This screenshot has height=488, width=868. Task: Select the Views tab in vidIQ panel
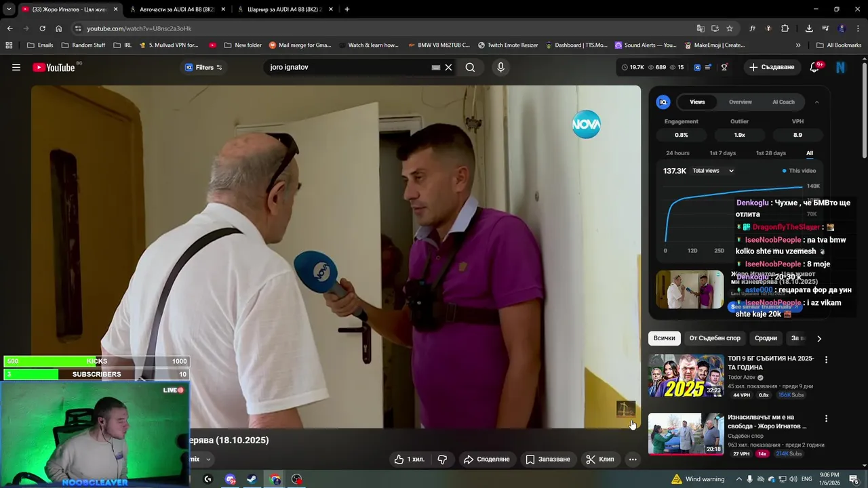tap(697, 102)
